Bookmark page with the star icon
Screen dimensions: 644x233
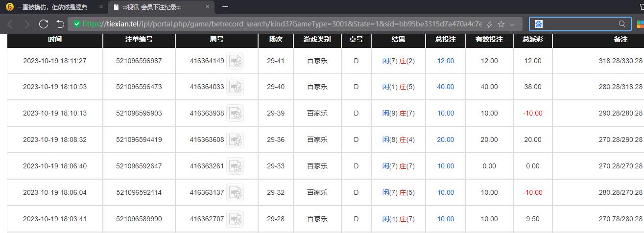pyautogui.click(x=501, y=24)
